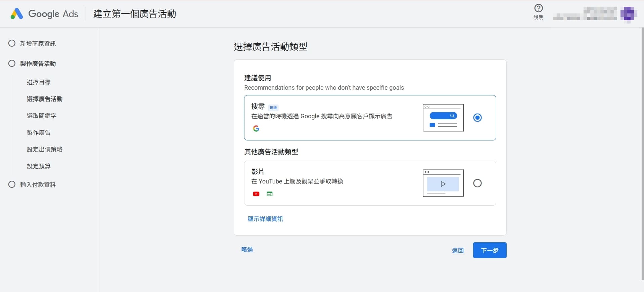Click the 略過 skip link
The width and height of the screenshot is (644, 292).
pos(247,249)
